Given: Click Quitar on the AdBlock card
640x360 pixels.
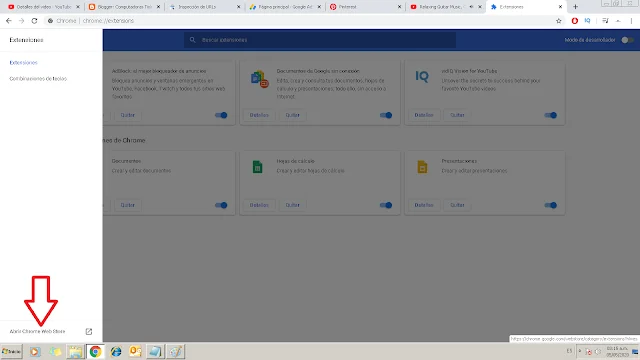Looking at the screenshot, I should [127, 115].
